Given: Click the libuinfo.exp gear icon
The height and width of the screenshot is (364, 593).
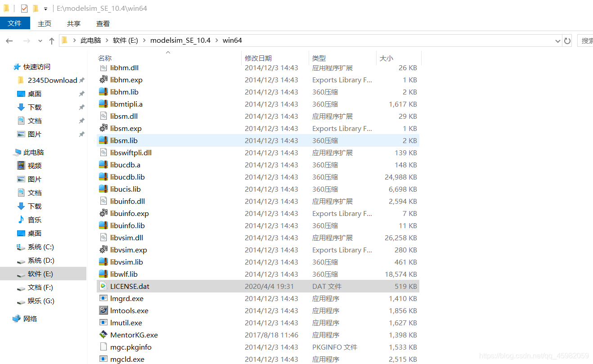Looking at the screenshot, I should click(x=103, y=213).
